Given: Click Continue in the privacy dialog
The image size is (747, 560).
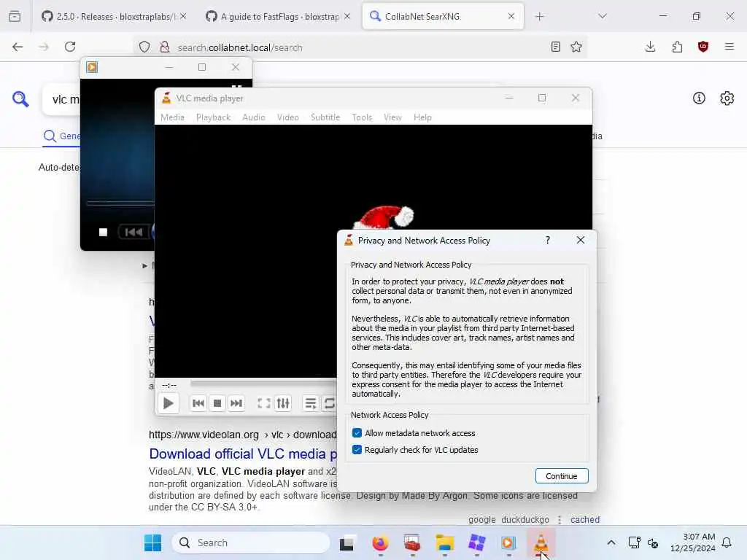Looking at the screenshot, I should pos(562,475).
